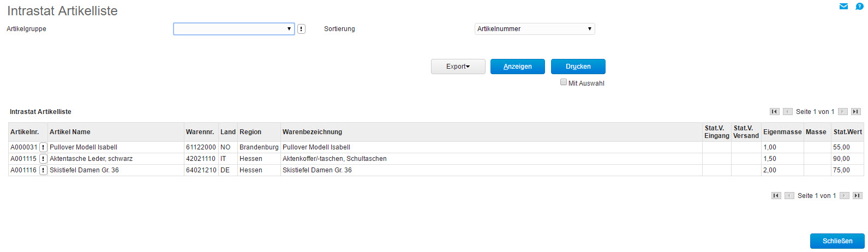Open details icon for article A001115
This screenshot has width=868, height=252.
[x=43, y=159]
